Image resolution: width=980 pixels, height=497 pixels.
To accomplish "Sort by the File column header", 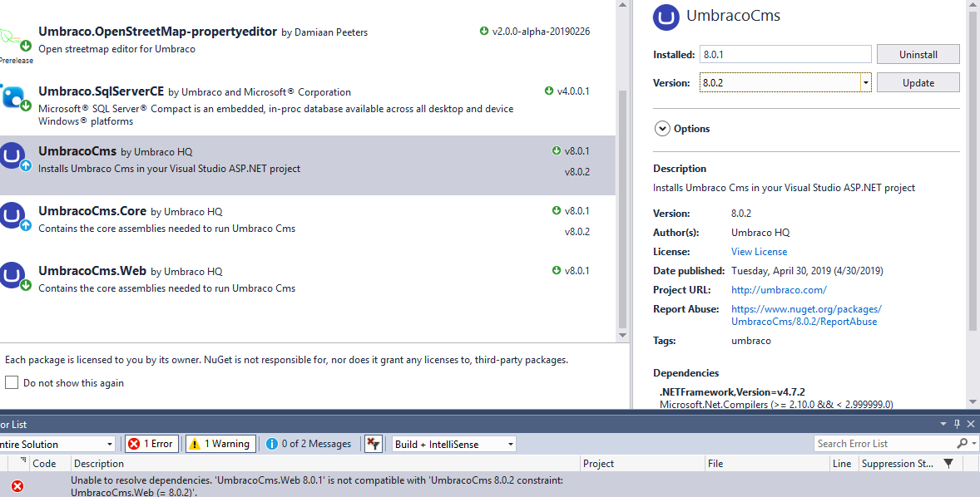I will (768, 463).
